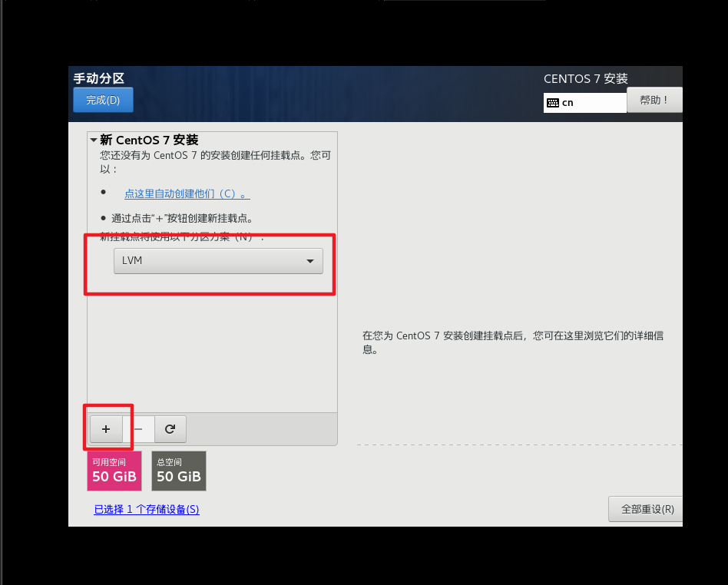Click the 完成(D) done button
Screen dimensions: 728x585
tap(103, 100)
